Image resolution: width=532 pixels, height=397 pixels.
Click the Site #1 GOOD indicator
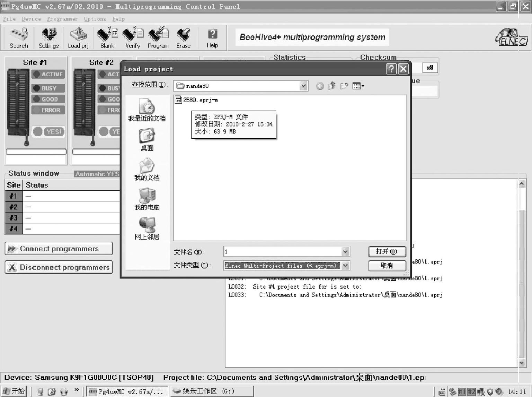click(48, 99)
